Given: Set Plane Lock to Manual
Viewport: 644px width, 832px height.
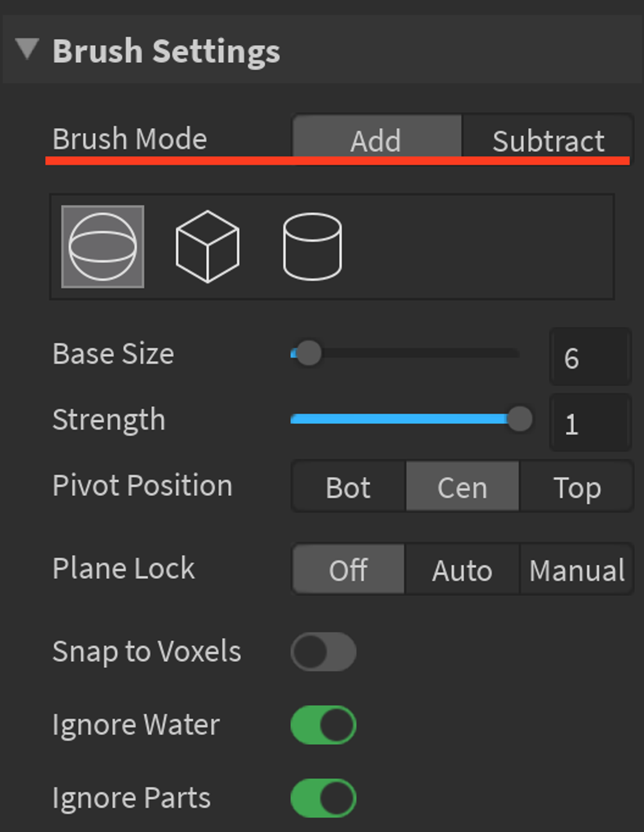Looking at the screenshot, I should tap(577, 569).
